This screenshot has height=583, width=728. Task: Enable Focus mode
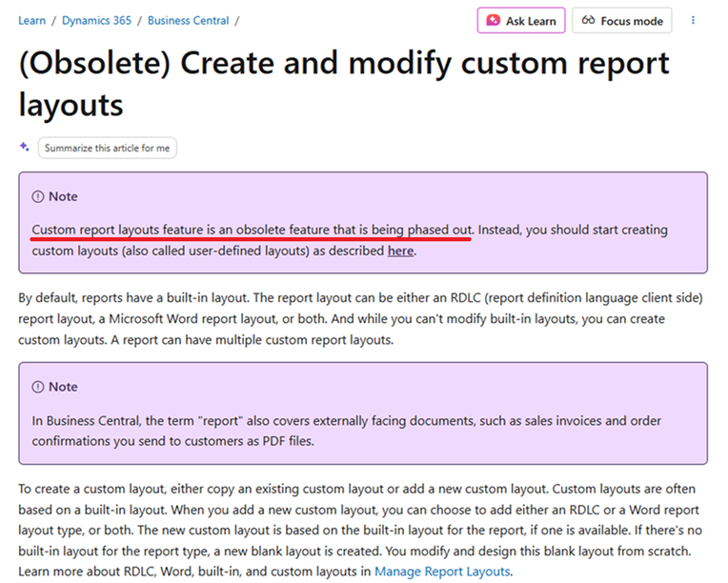(x=621, y=20)
